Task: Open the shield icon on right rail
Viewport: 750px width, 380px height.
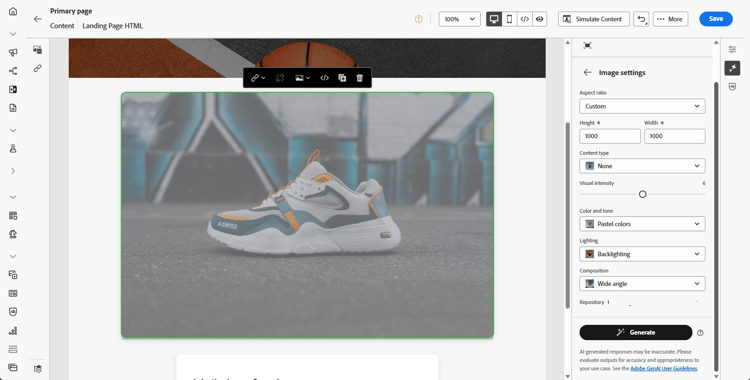Action: [732, 87]
